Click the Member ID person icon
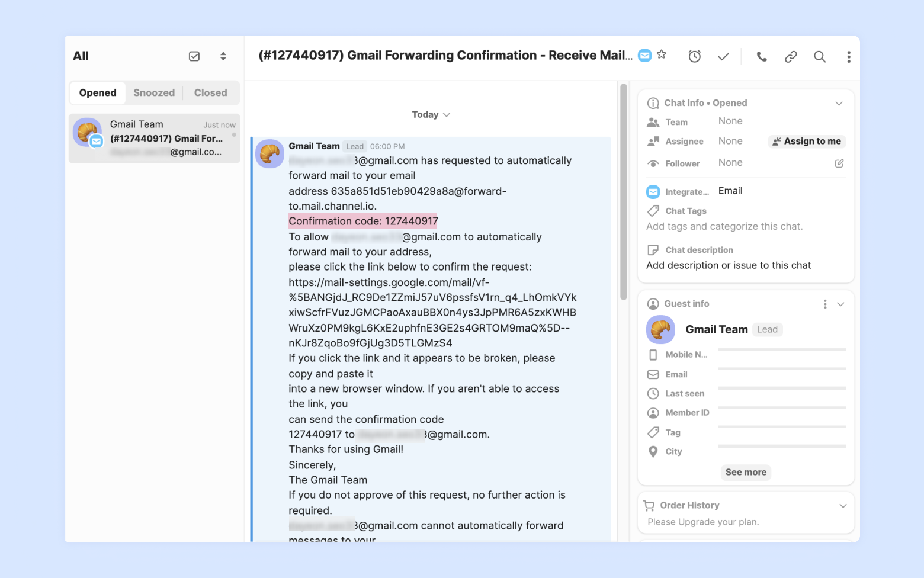Image resolution: width=924 pixels, height=578 pixels. 653,413
